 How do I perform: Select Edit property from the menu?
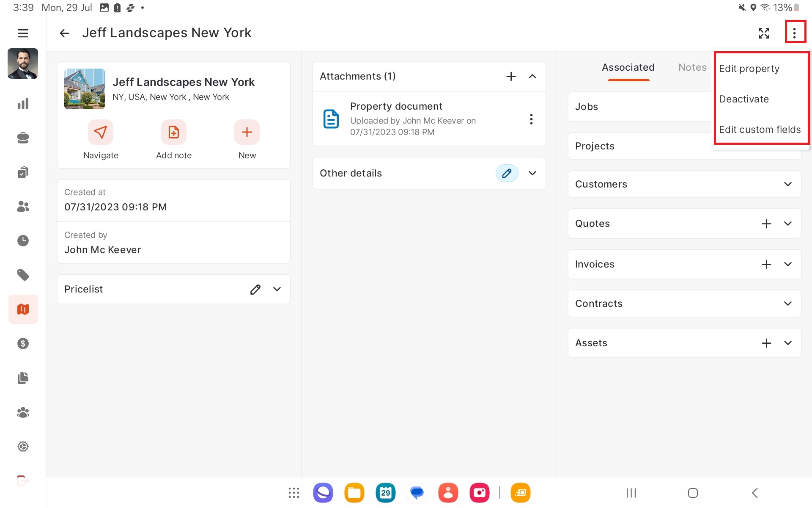(749, 69)
